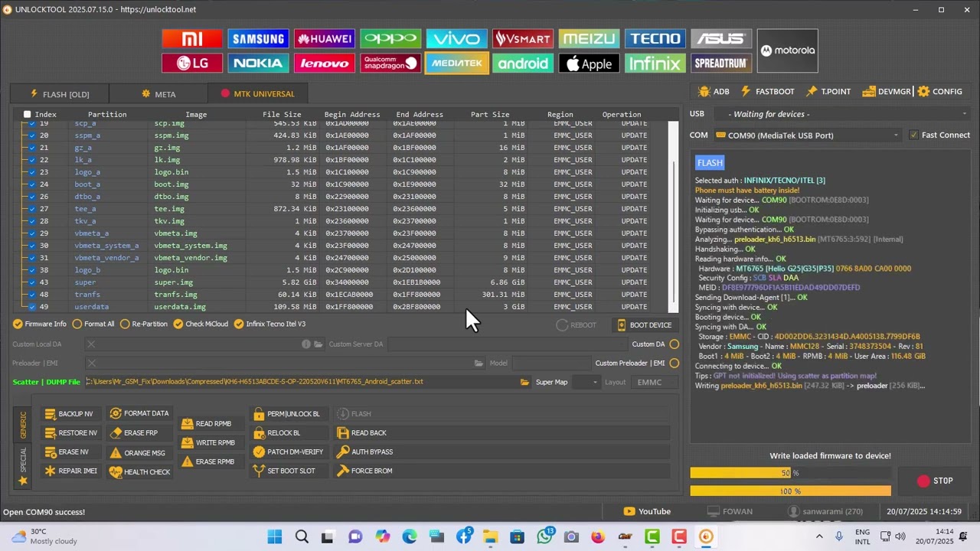Select the Lenovo brand icon

(x=324, y=64)
